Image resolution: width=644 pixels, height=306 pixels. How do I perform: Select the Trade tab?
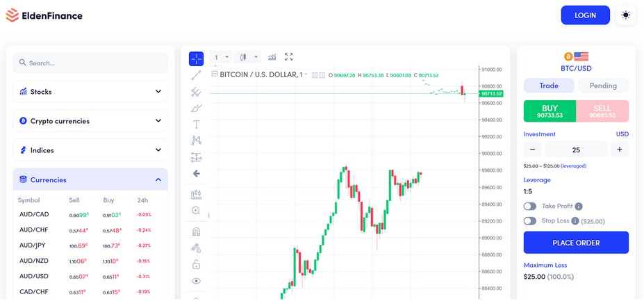point(549,86)
